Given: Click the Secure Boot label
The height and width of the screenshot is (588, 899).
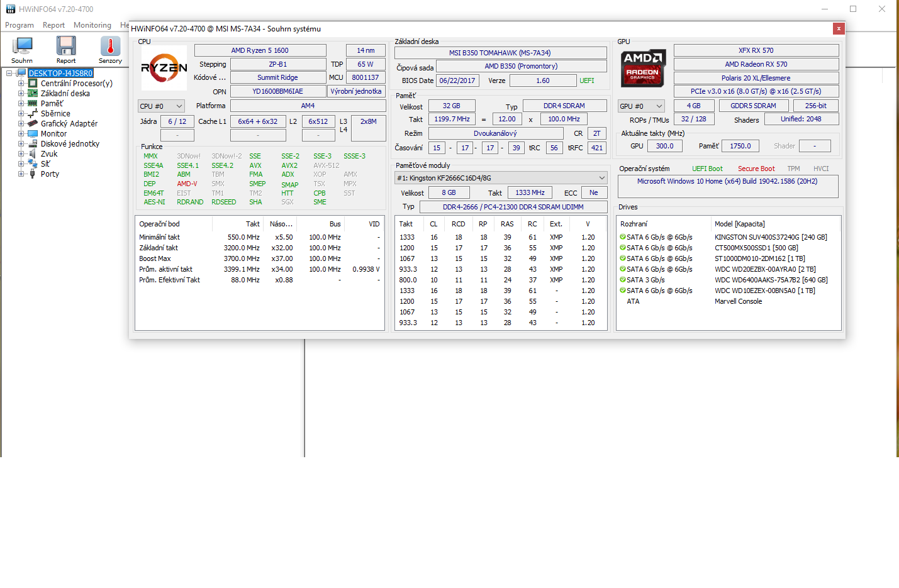Looking at the screenshot, I should 756,169.
